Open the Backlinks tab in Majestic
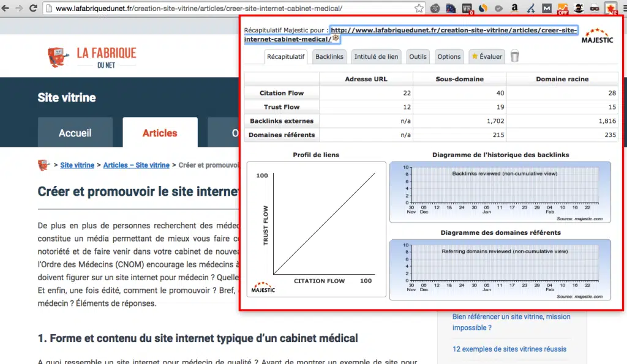The width and height of the screenshot is (627, 364). (329, 56)
